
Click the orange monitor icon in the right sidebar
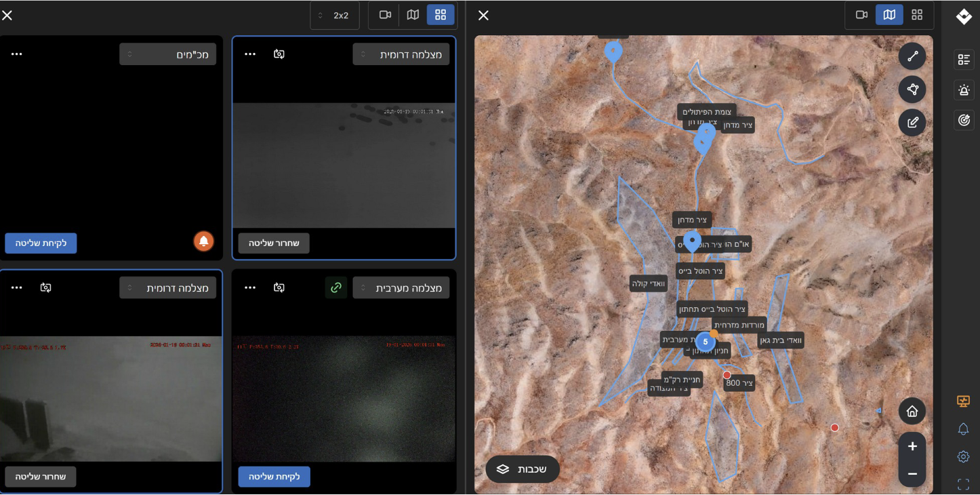point(963,401)
